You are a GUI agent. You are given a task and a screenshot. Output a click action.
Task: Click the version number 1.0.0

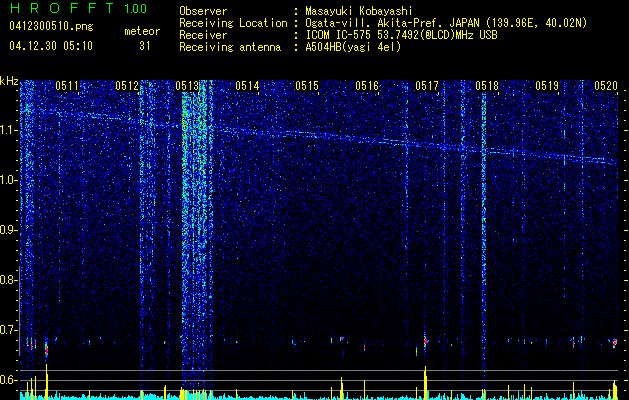pyautogui.click(x=135, y=8)
